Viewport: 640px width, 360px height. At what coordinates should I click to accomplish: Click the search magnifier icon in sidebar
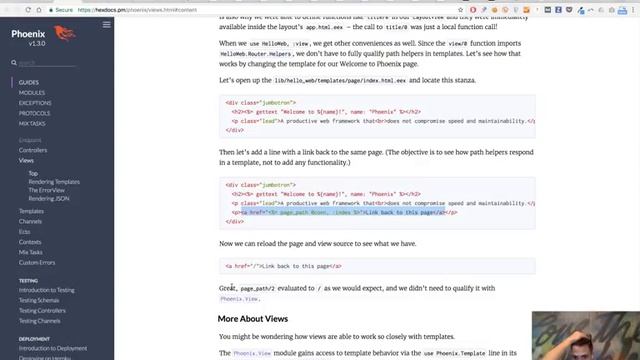pos(14,62)
